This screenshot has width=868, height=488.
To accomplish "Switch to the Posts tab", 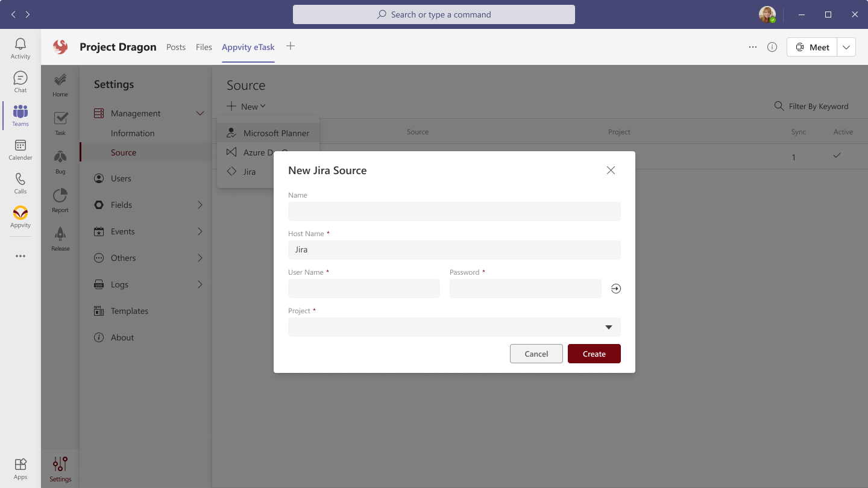I will click(x=176, y=47).
